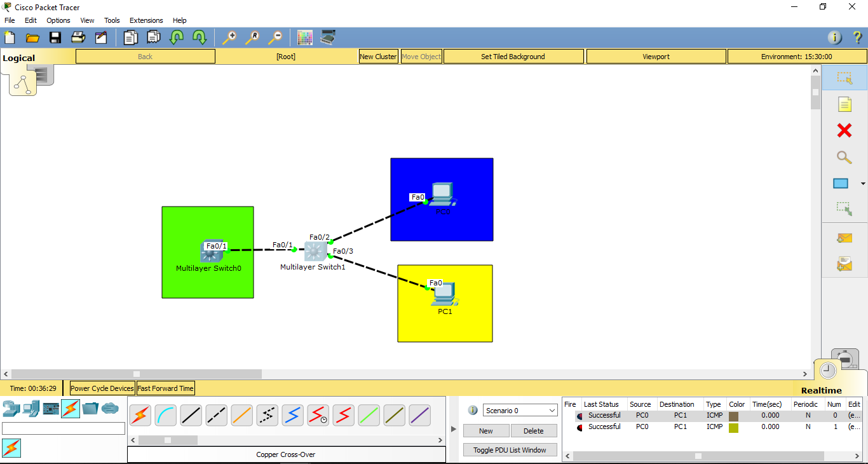The width and height of the screenshot is (868, 464).
Task: Undo with the left green arrow
Action: pyautogui.click(x=176, y=38)
